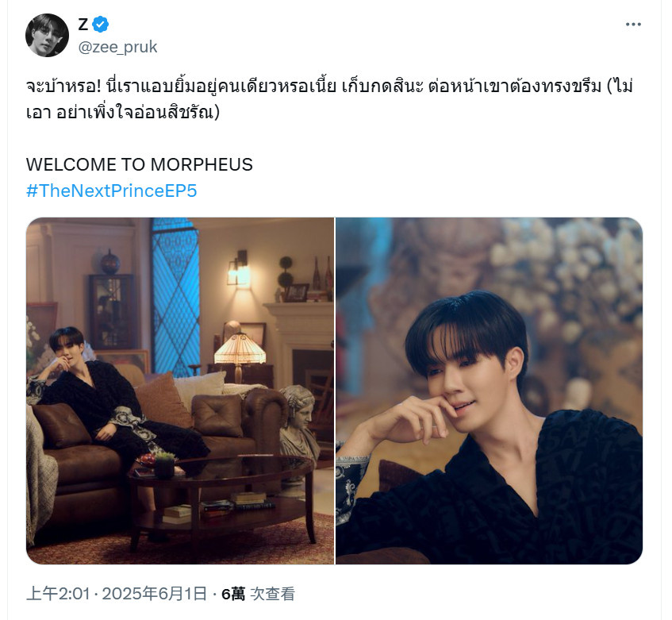Open the left living room photo
This screenshot has width=672, height=620.
(180, 391)
